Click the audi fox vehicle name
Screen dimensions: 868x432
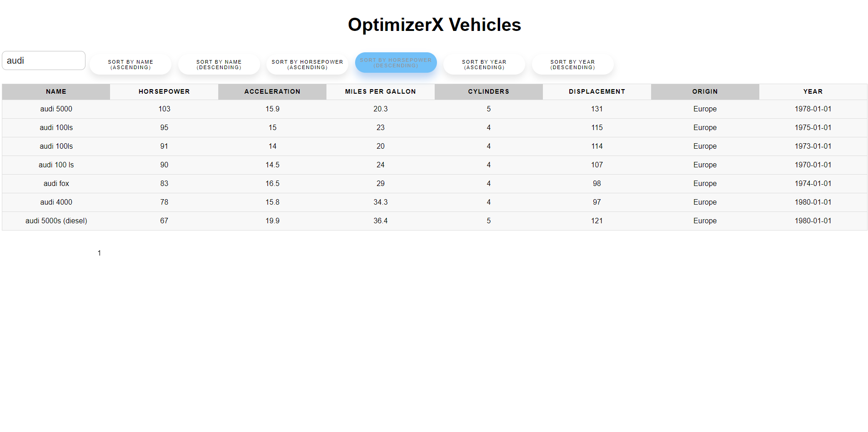click(x=56, y=184)
